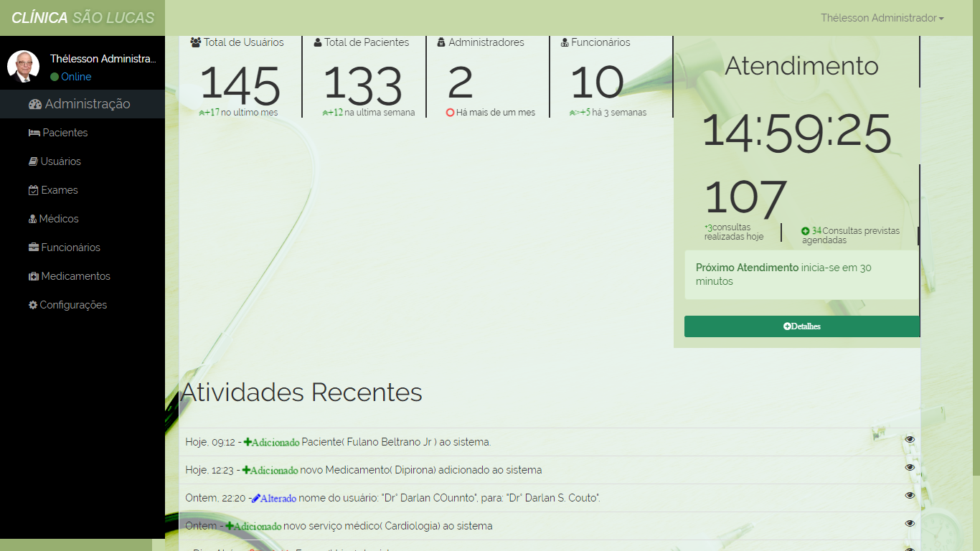Click the gear icon for Configurações

pyautogui.click(x=33, y=305)
